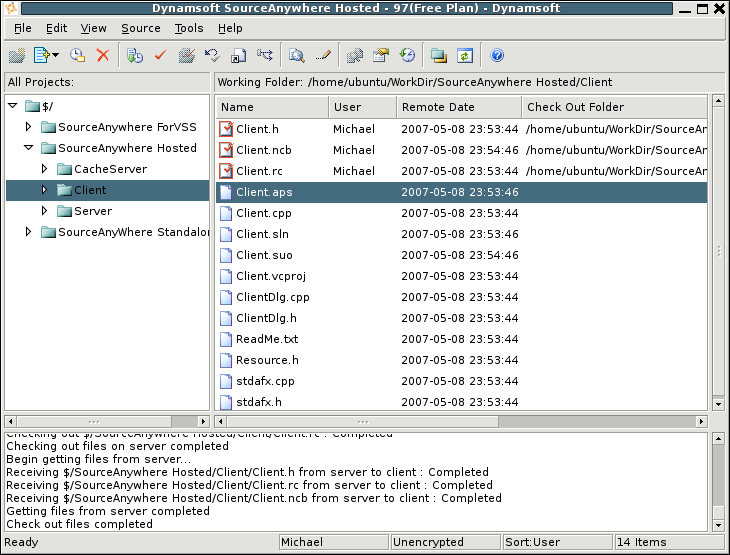
Task: Open the Add Files dropdown arrow
Action: [55, 56]
